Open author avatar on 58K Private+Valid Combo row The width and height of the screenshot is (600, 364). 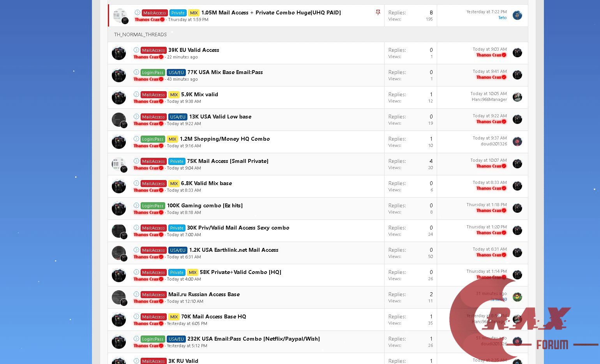(119, 275)
